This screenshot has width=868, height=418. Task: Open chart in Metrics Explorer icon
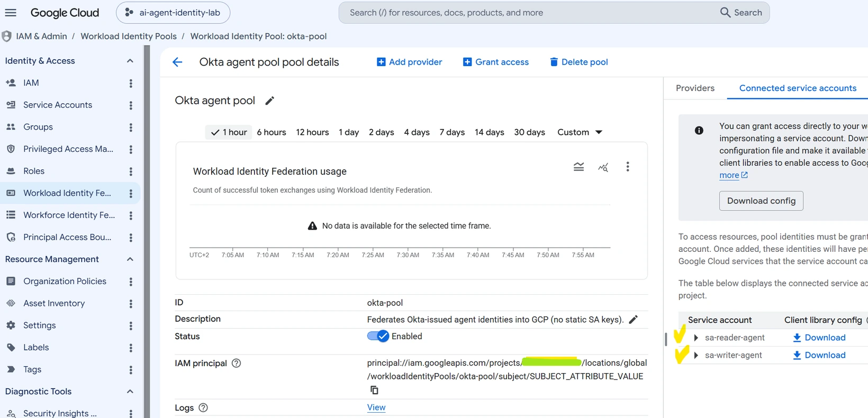click(x=603, y=167)
